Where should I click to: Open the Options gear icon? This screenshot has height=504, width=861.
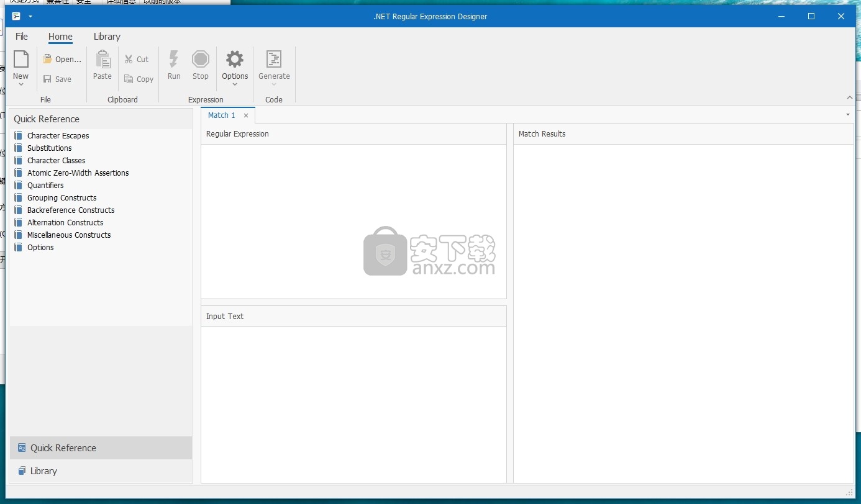[x=235, y=60]
